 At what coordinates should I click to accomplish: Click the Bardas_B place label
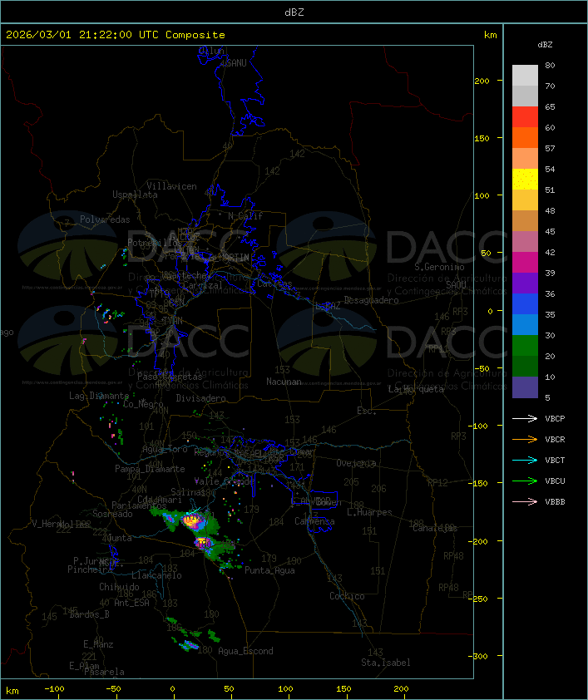point(89,614)
